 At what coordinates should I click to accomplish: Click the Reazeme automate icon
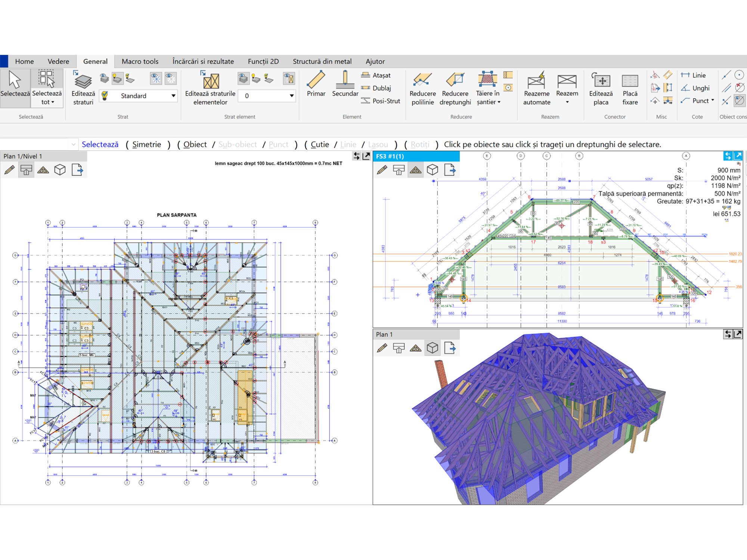pos(536,80)
